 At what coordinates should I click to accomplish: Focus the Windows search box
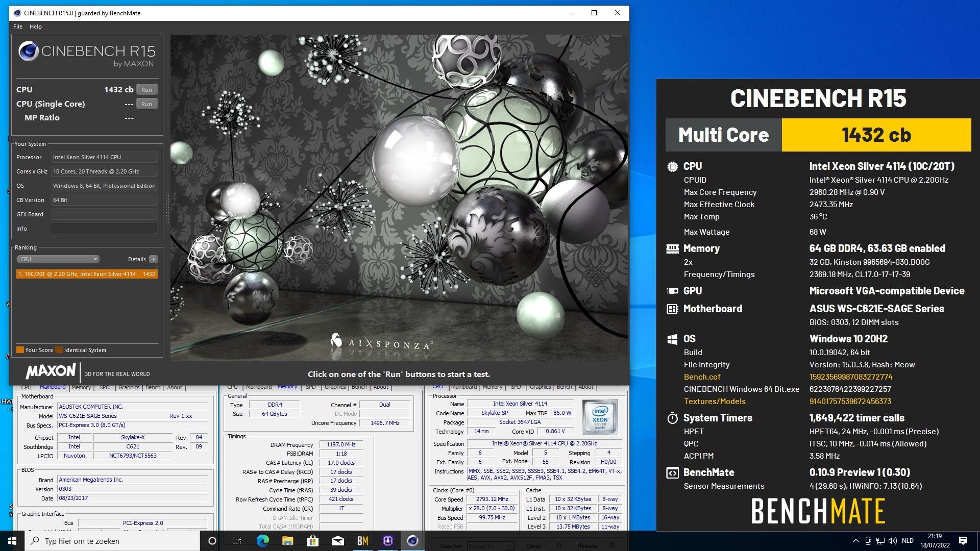click(x=112, y=541)
